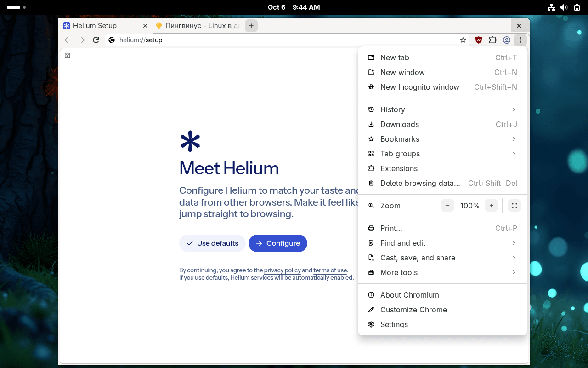588x368 pixels.
Task: Open a new tab with the plus button
Action: click(x=251, y=26)
